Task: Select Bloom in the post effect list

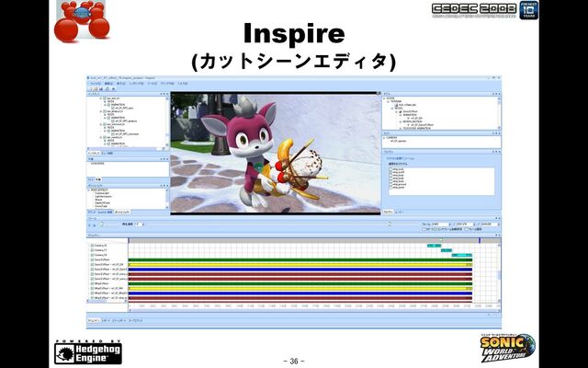Action: pyautogui.click(x=98, y=200)
